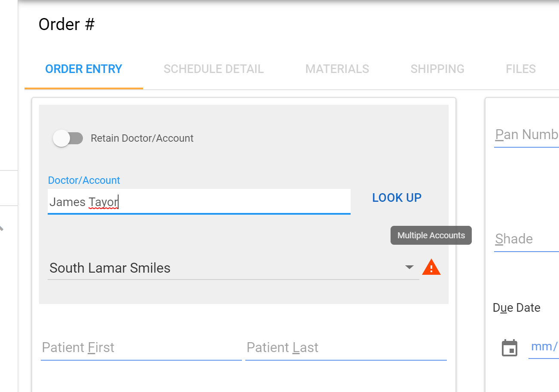Open the Due Date calendar picker icon
The height and width of the screenshot is (392, 559).
tap(510, 348)
